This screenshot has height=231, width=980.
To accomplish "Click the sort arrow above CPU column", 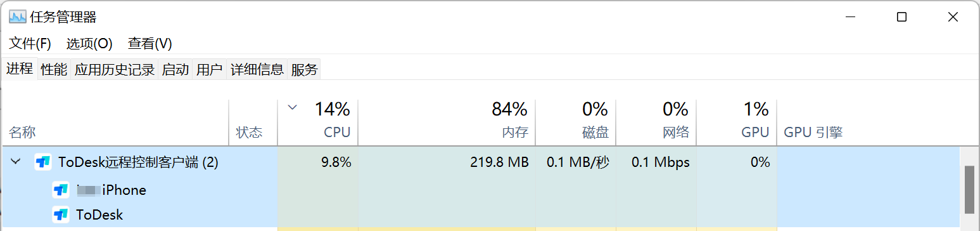I will 292,107.
